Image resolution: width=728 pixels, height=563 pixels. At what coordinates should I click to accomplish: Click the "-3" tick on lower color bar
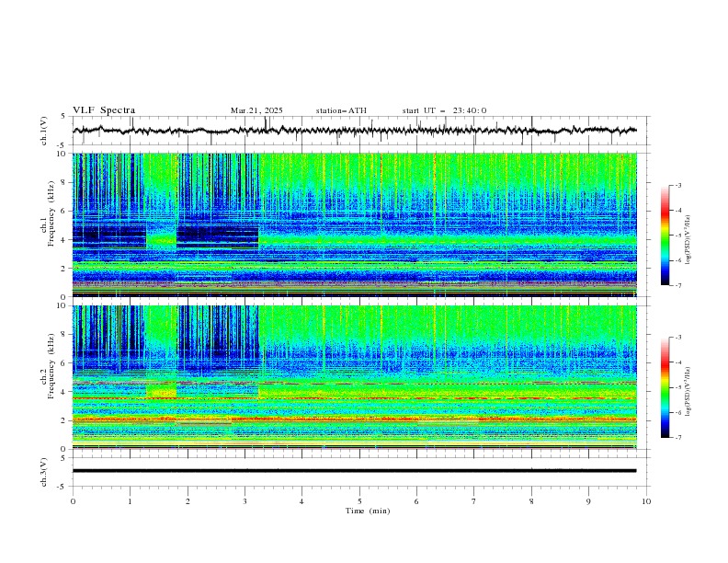[x=678, y=338]
